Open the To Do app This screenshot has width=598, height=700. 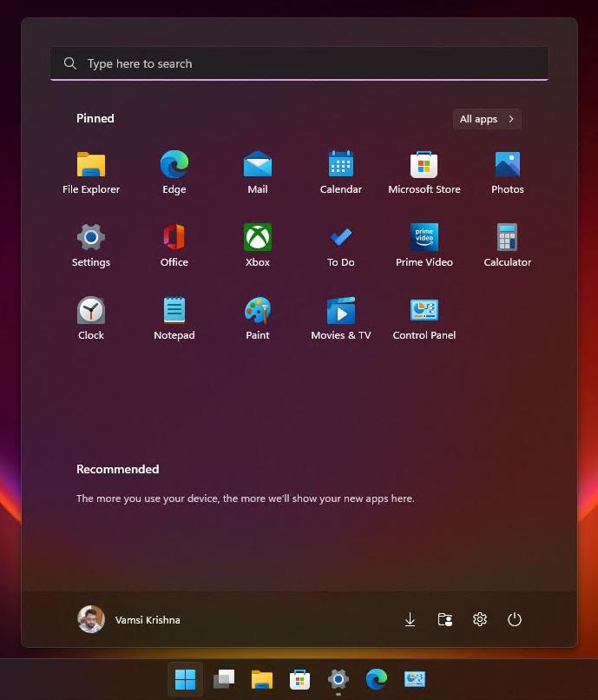(x=341, y=246)
